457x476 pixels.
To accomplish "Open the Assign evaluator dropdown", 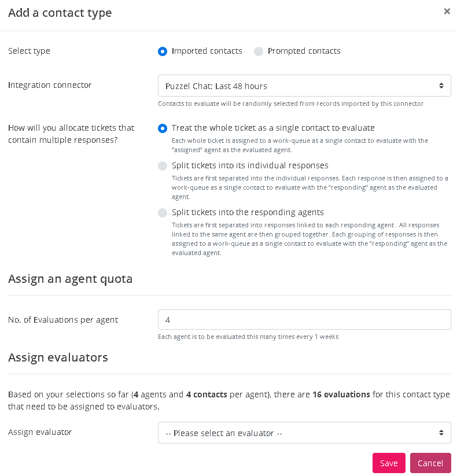I will (304, 433).
